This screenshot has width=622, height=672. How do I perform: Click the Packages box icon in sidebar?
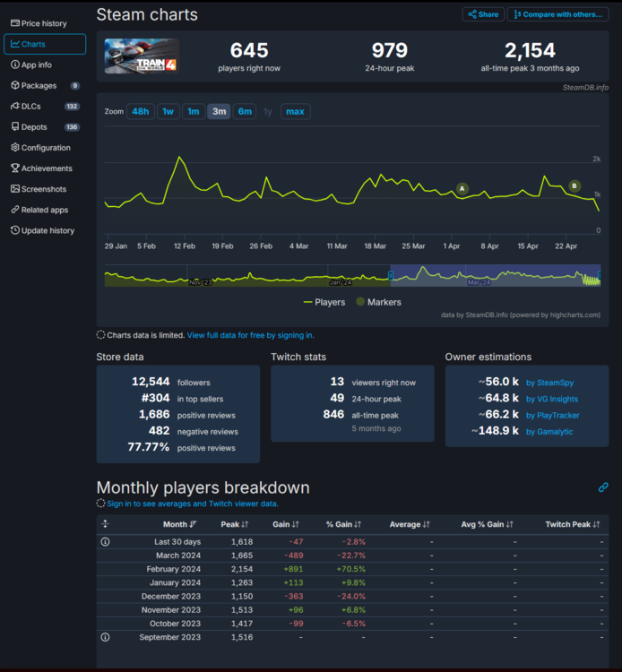tap(15, 86)
